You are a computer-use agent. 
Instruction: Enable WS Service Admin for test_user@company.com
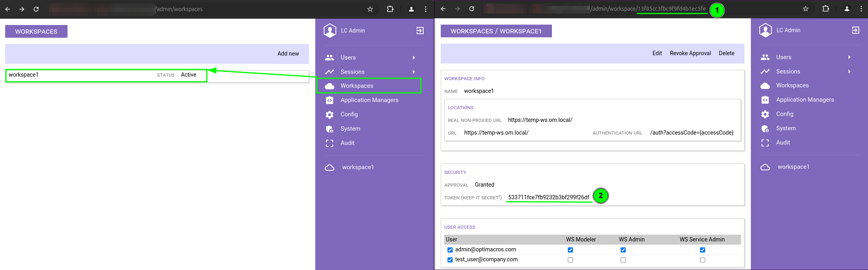tap(702, 260)
